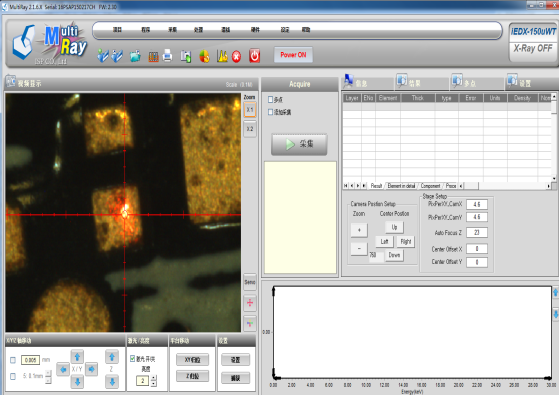Image resolution: width=559 pixels, height=395 pixels.
Task: Start acquisition with green play button
Action: (299, 144)
